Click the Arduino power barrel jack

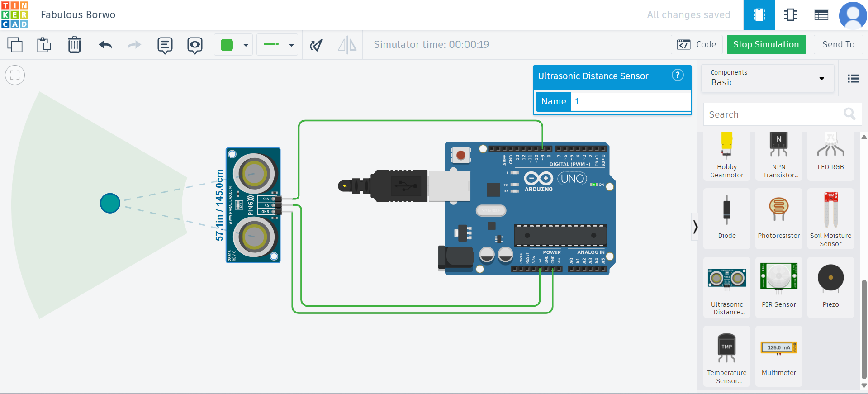point(455,258)
